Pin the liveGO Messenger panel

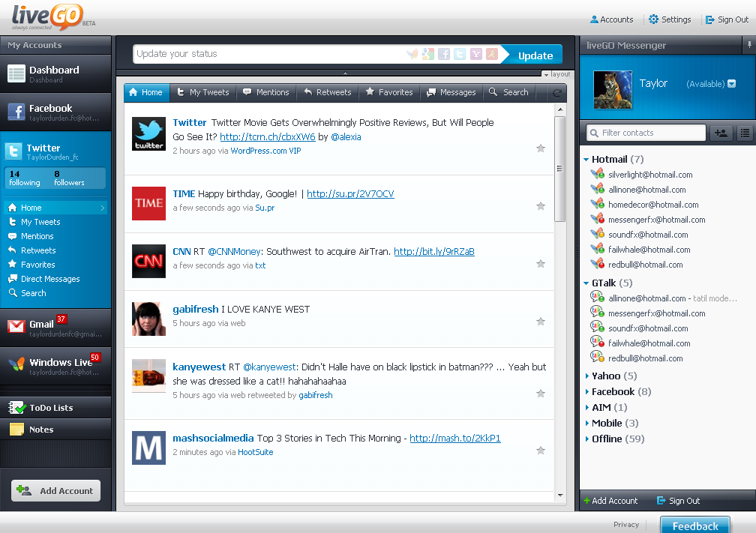749,45
